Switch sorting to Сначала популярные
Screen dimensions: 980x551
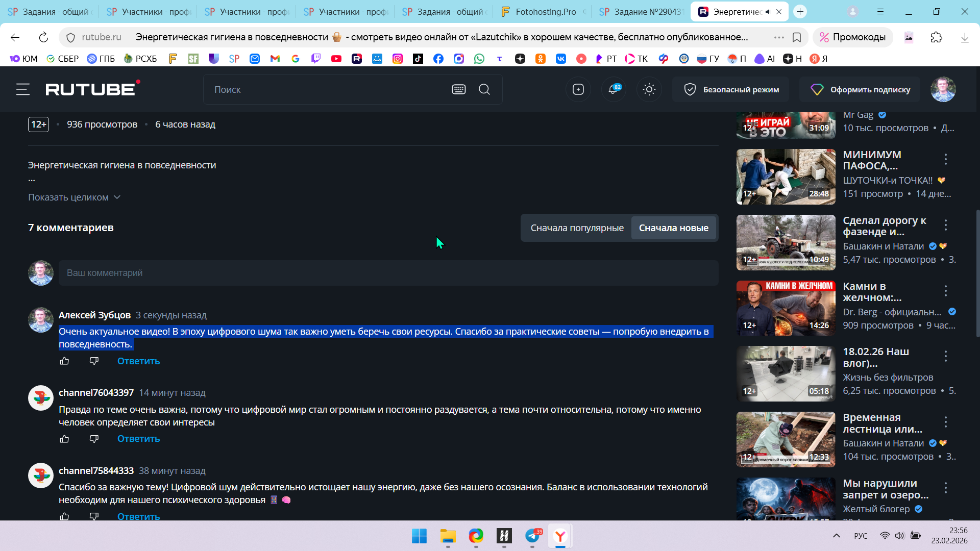click(577, 228)
